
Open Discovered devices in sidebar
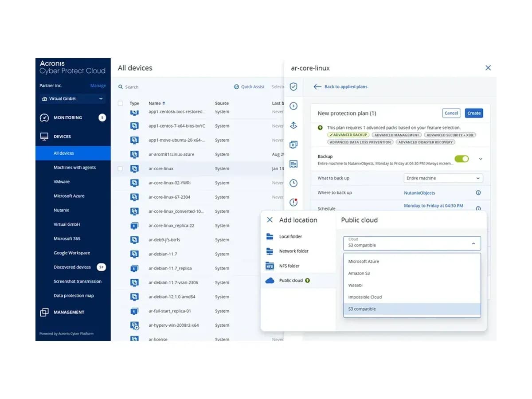[73, 267]
